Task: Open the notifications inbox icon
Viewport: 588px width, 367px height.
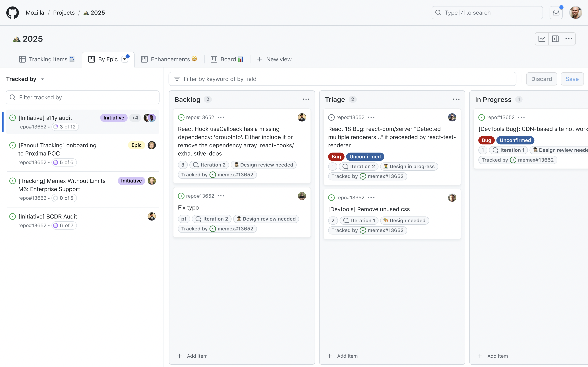Action: point(556,13)
